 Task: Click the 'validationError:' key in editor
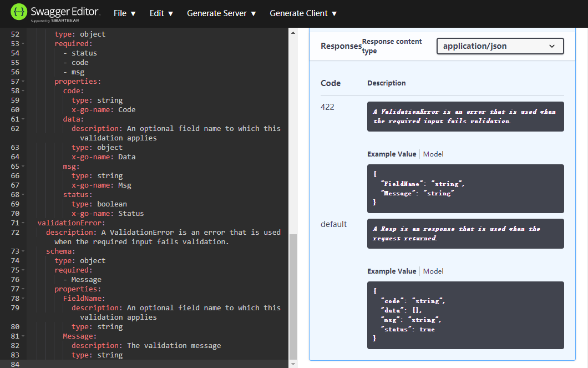pos(71,223)
